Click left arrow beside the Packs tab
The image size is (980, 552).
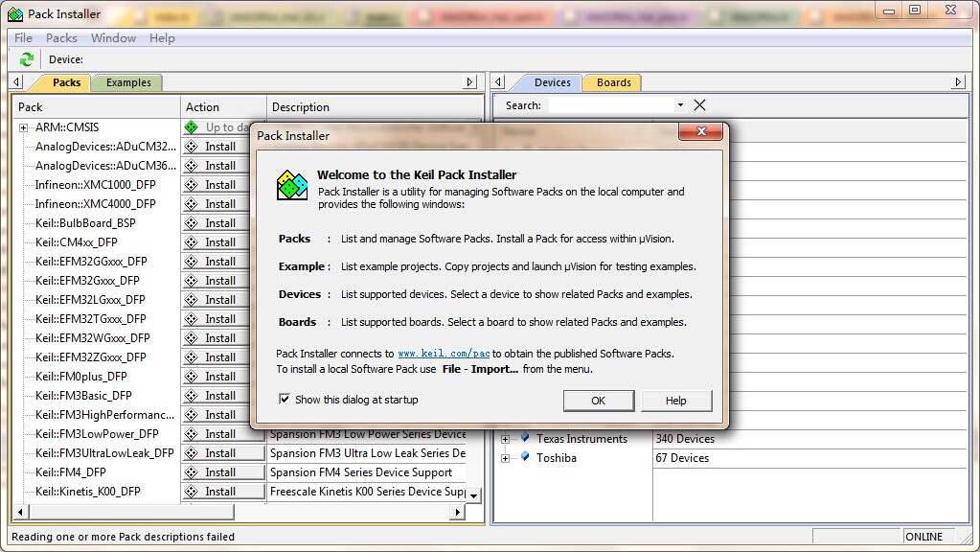point(17,81)
